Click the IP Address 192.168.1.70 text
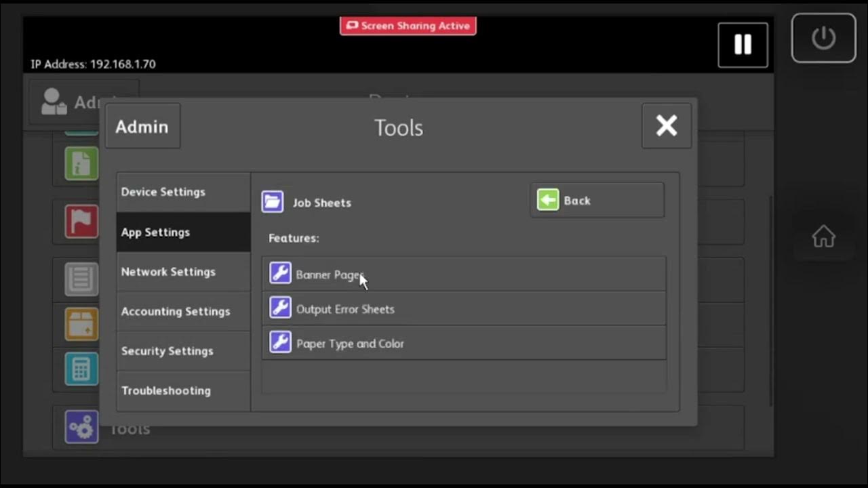This screenshot has height=488, width=868. tap(93, 64)
